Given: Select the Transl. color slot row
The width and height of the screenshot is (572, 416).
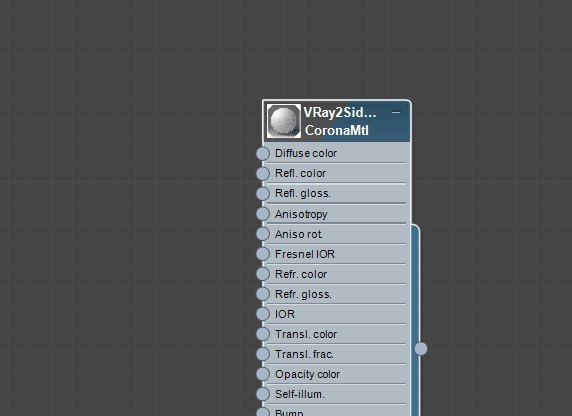Looking at the screenshot, I should [337, 334].
